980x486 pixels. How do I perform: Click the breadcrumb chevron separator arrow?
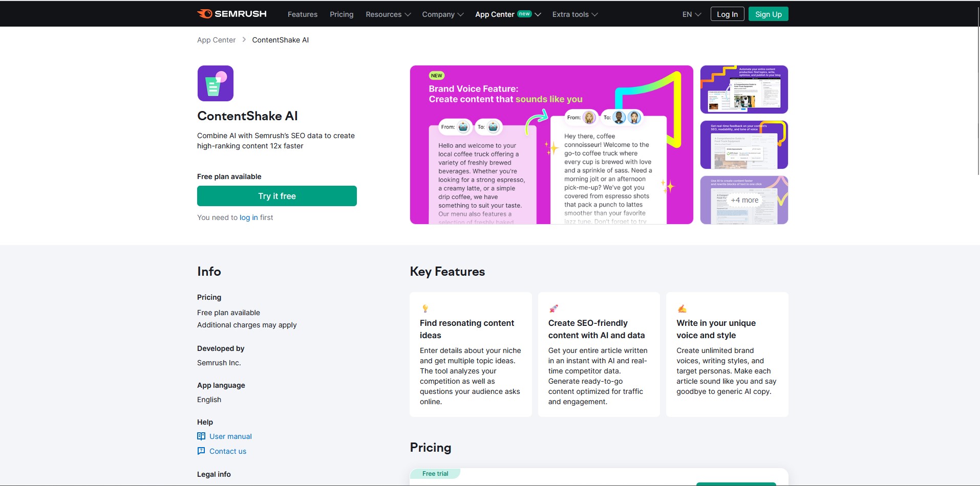coord(244,40)
